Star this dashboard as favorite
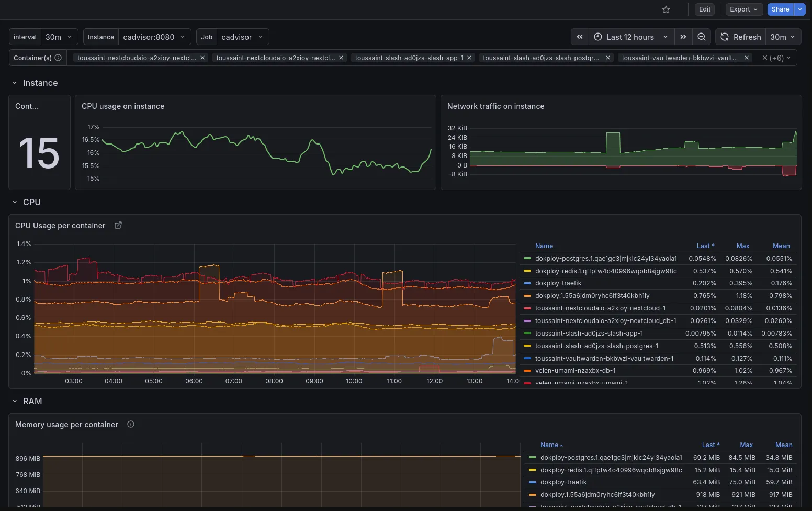Image resolution: width=812 pixels, height=511 pixels. 666,9
